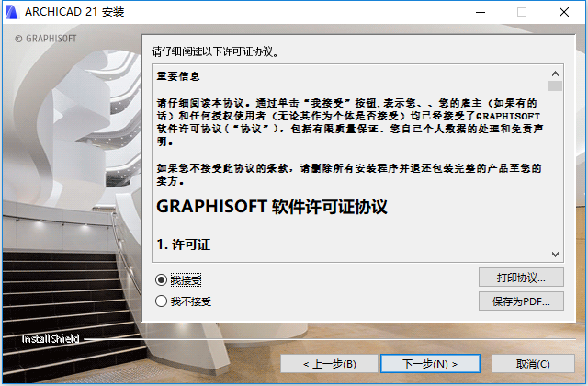The image size is (588, 386).
Task: Click the 保存为PDF... button
Action: (x=521, y=301)
